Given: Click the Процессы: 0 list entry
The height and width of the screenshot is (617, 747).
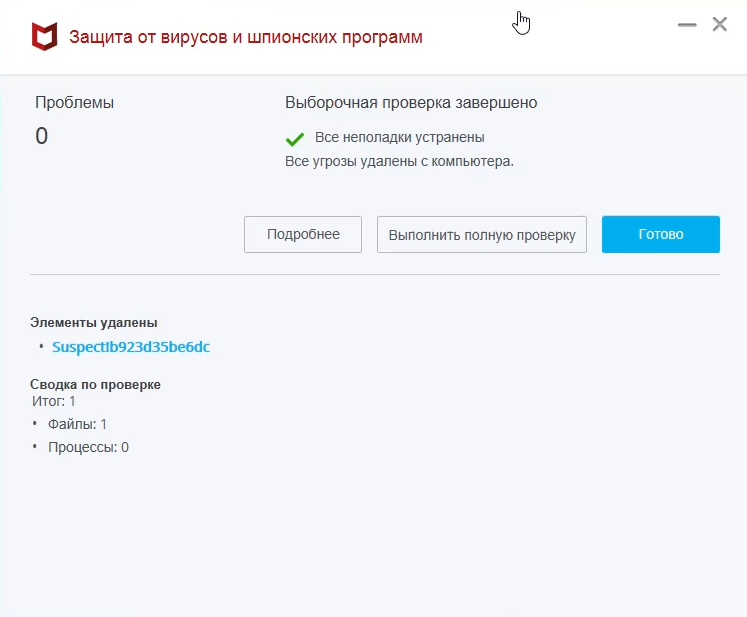Looking at the screenshot, I should (88, 447).
